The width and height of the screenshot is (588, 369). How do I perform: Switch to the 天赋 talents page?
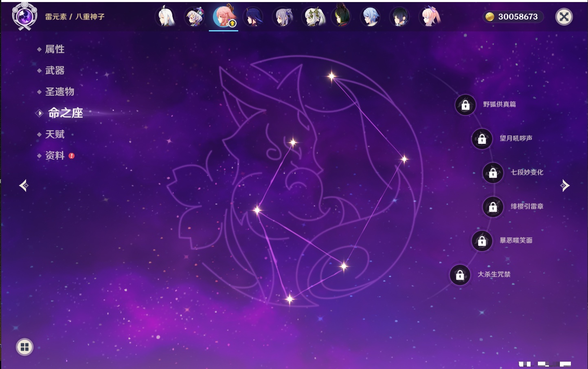55,134
